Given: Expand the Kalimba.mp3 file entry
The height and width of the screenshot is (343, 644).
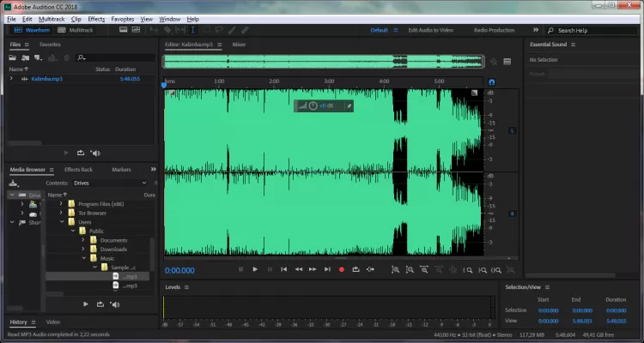Looking at the screenshot, I should pyautogui.click(x=11, y=78).
